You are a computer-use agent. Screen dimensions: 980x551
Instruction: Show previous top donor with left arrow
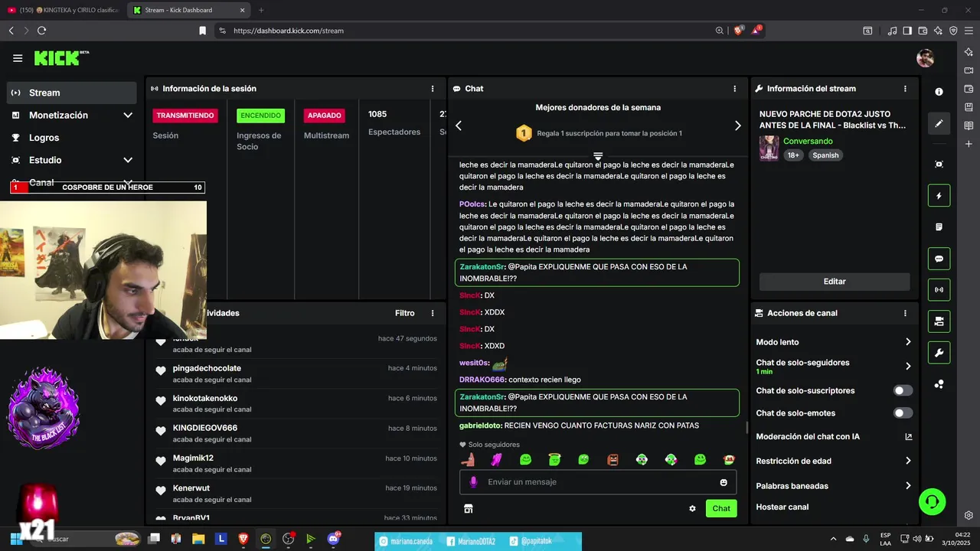pos(459,126)
